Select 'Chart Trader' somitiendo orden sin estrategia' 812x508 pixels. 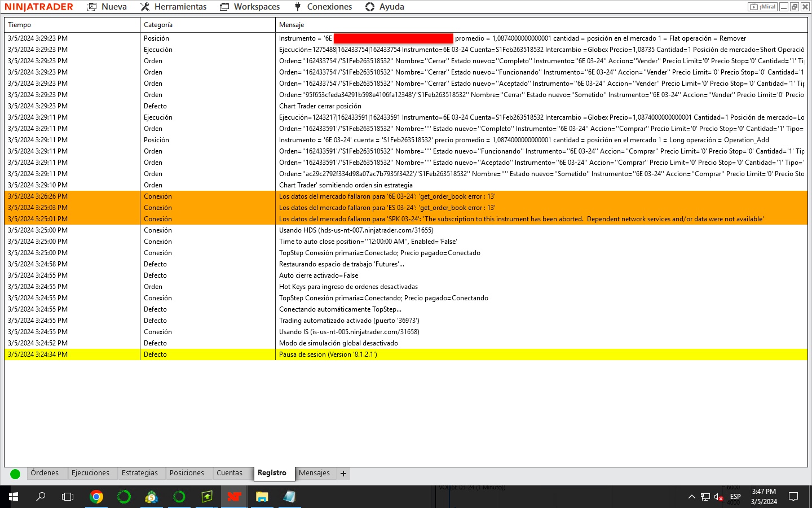[x=346, y=185]
